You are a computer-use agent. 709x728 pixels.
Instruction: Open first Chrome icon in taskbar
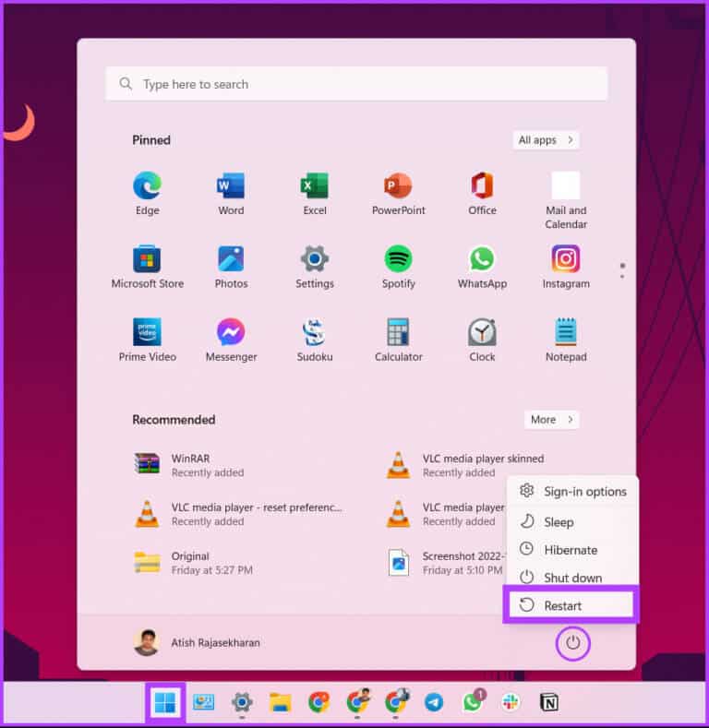tap(318, 702)
